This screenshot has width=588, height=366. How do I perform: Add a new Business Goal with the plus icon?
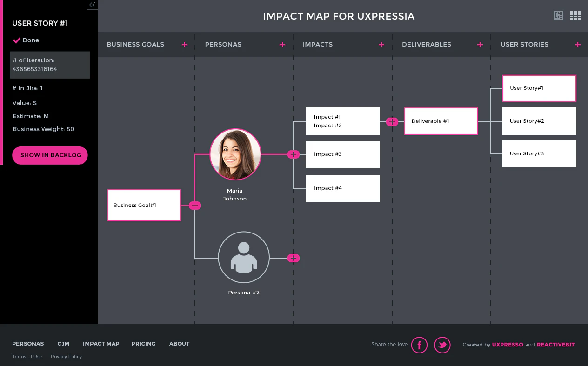[x=185, y=44]
